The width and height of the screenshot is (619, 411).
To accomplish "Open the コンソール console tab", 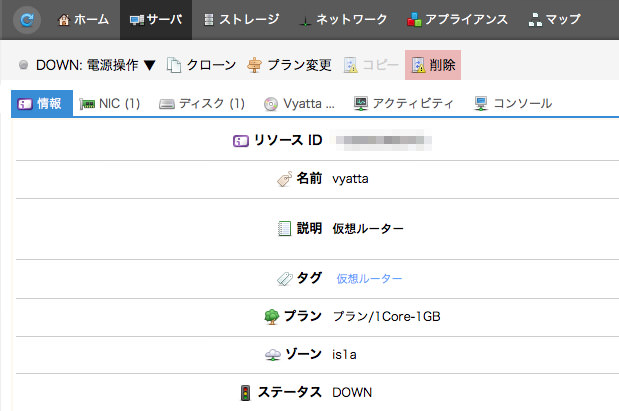I will [x=512, y=103].
